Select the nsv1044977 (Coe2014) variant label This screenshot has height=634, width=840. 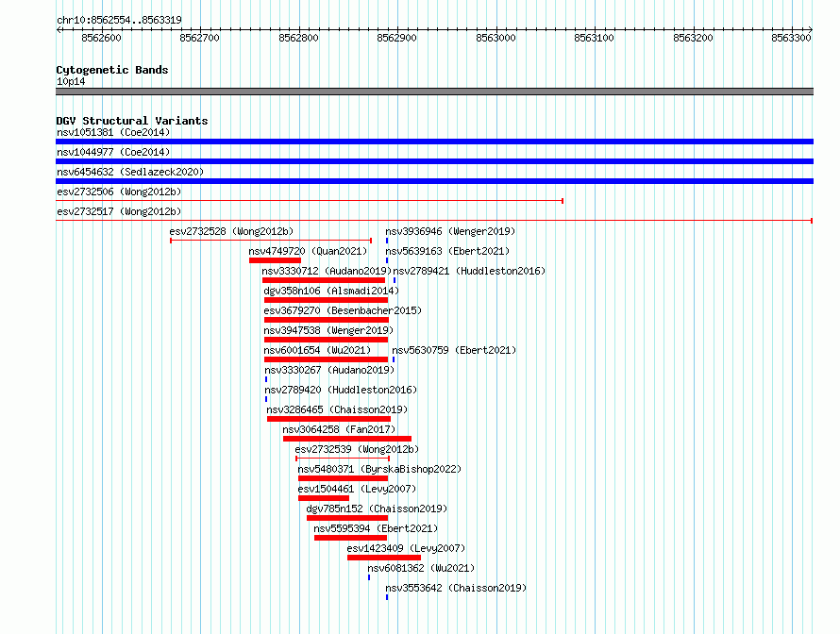pos(113,152)
